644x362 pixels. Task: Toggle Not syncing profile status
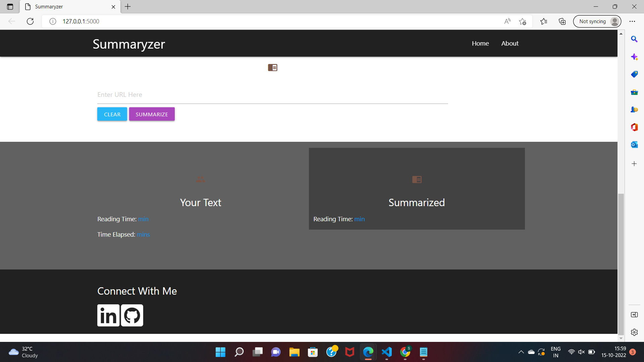[597, 21]
